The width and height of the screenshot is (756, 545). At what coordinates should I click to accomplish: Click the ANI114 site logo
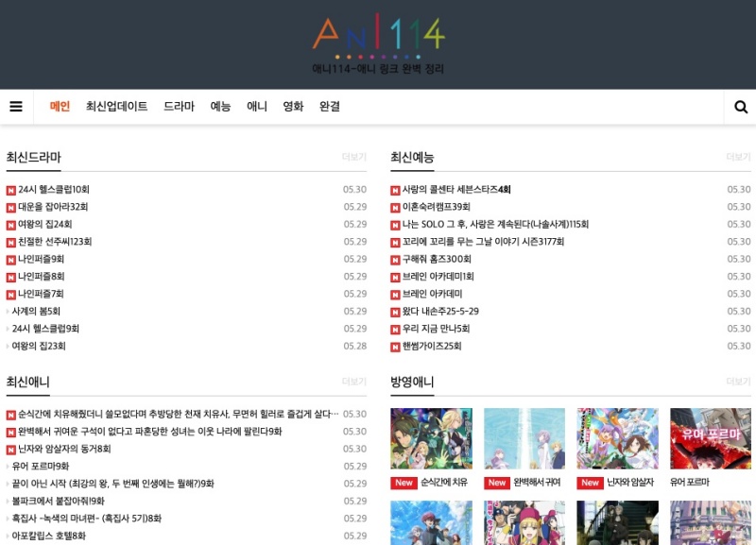pos(378,43)
